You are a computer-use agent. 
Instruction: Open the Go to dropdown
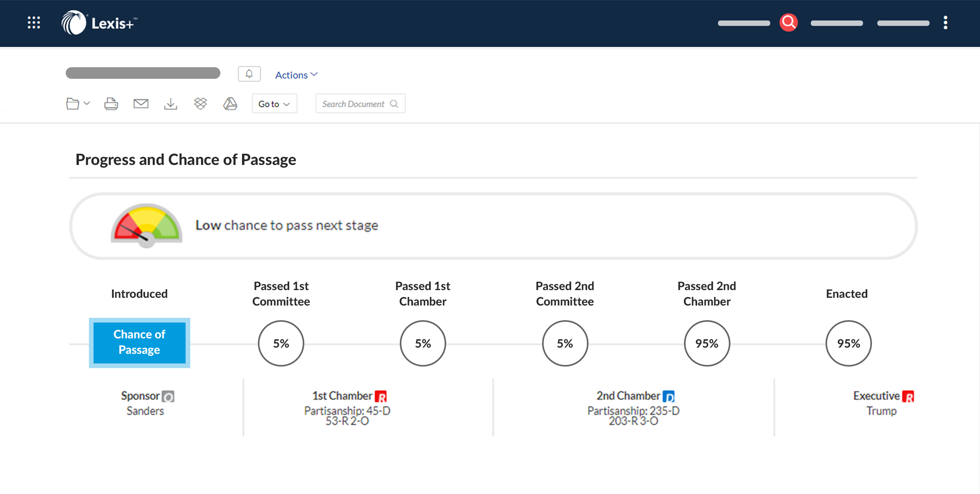[274, 104]
